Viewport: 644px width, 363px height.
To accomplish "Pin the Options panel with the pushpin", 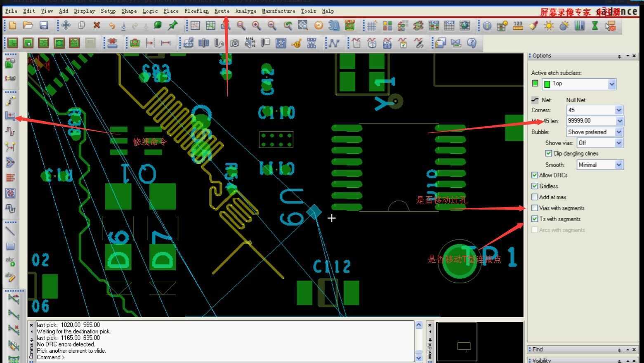I will tap(619, 56).
